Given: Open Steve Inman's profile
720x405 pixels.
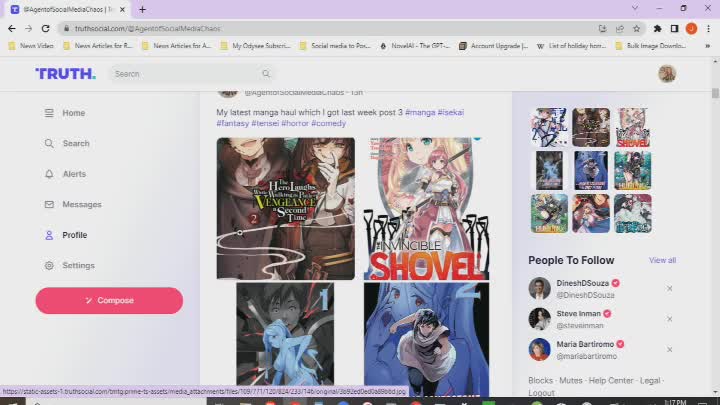Looking at the screenshot, I should coord(579,314).
